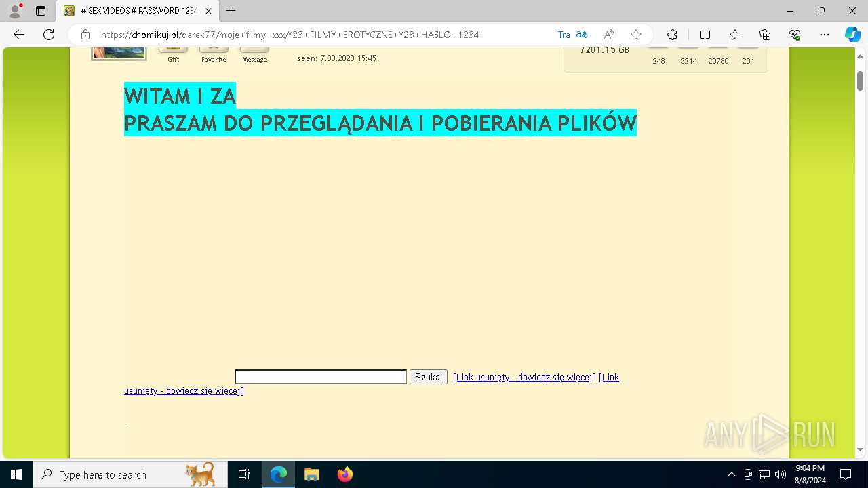Click the page vertical scrollbar thumb

pyautogui.click(x=860, y=80)
